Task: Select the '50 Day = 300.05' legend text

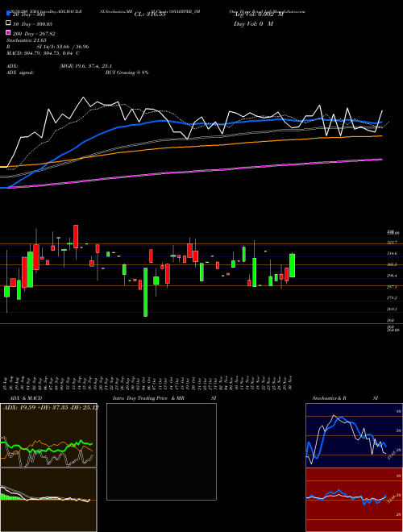Action: [33, 24]
